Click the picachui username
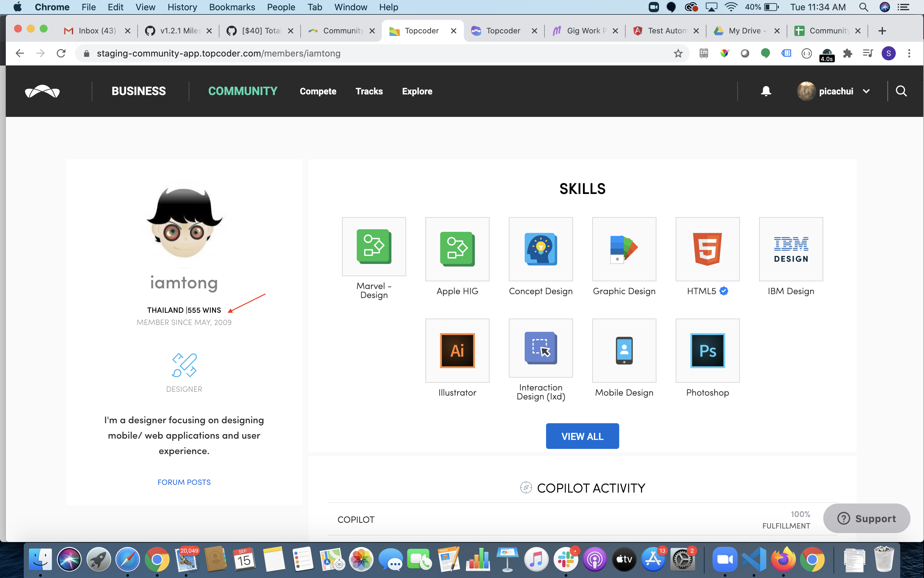 point(836,92)
